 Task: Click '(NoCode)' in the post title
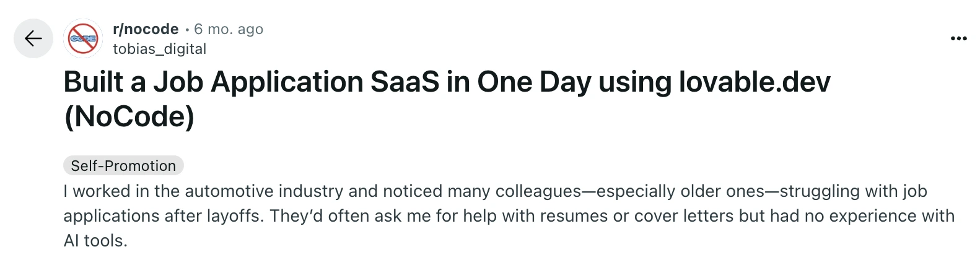[x=129, y=117]
